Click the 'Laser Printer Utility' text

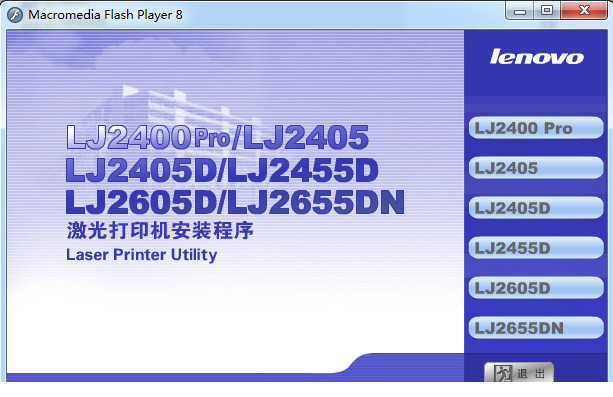[x=142, y=255]
